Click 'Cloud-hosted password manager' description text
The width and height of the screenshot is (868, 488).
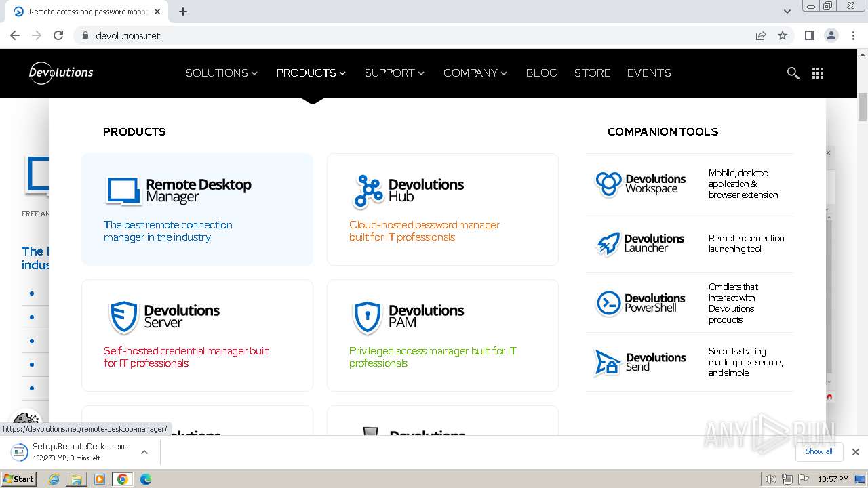pyautogui.click(x=425, y=231)
